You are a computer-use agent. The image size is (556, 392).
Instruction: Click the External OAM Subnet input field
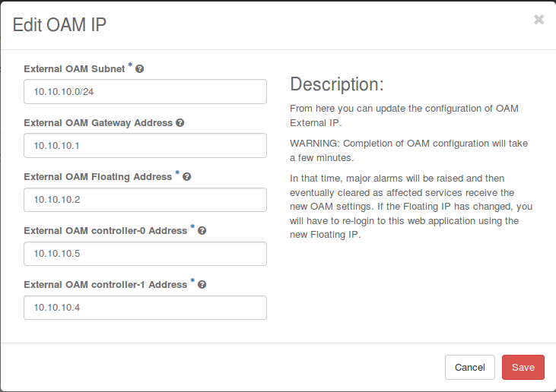coord(145,91)
